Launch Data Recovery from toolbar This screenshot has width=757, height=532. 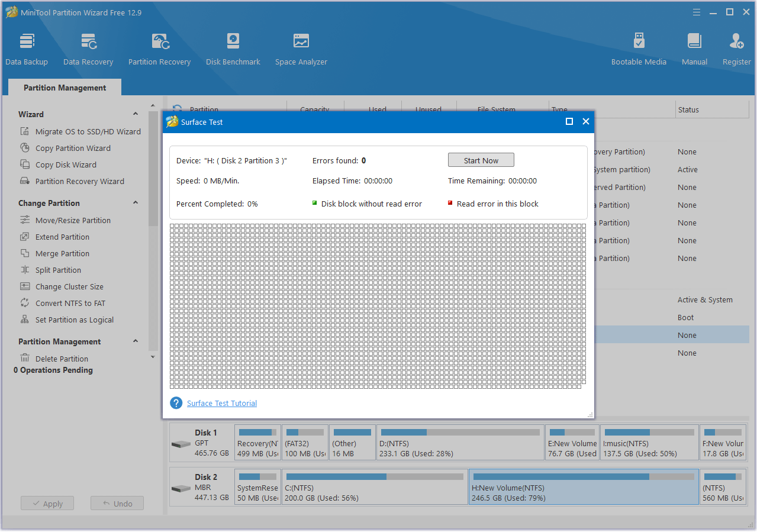(88, 50)
